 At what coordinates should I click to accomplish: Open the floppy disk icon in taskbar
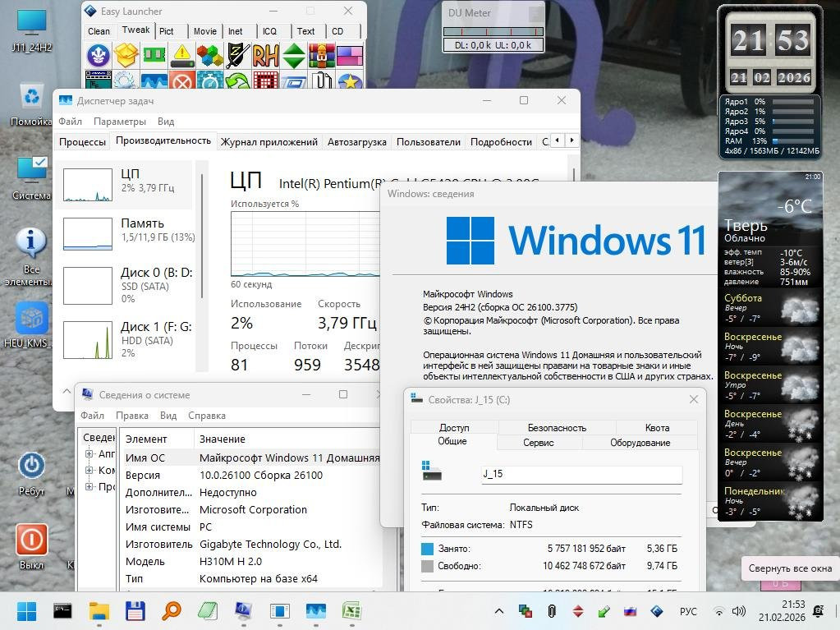click(135, 611)
